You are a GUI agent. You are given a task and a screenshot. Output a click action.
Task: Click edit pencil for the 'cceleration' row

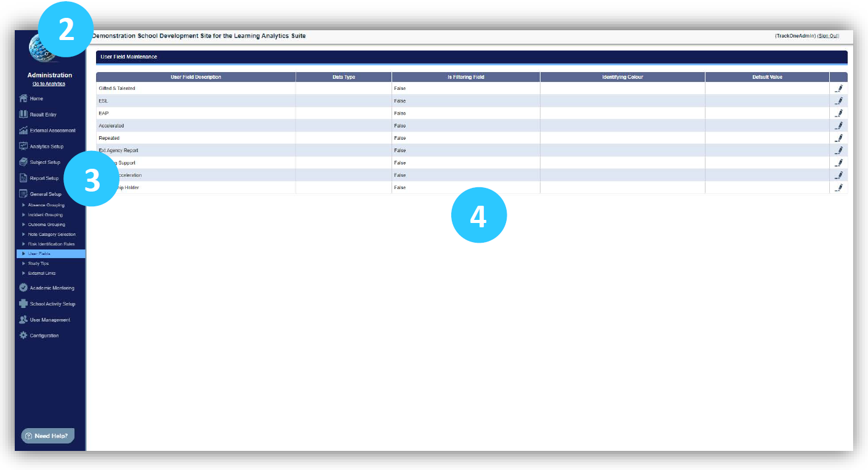tap(838, 175)
